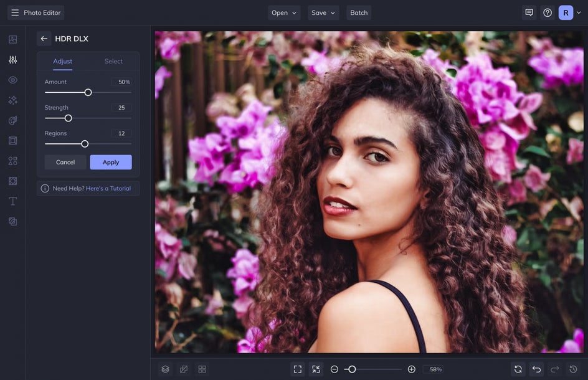The image size is (588, 380).
Task: Open the Effects sparkle icon
Action: click(x=12, y=100)
